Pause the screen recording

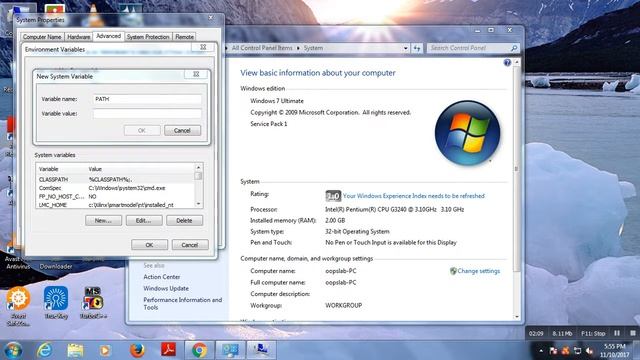pos(617,333)
